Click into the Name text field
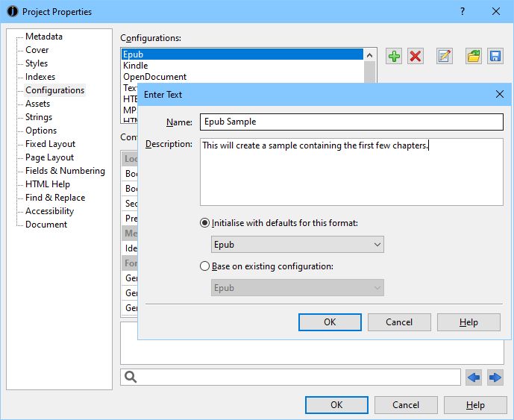This screenshot has width=514, height=420. [x=351, y=122]
